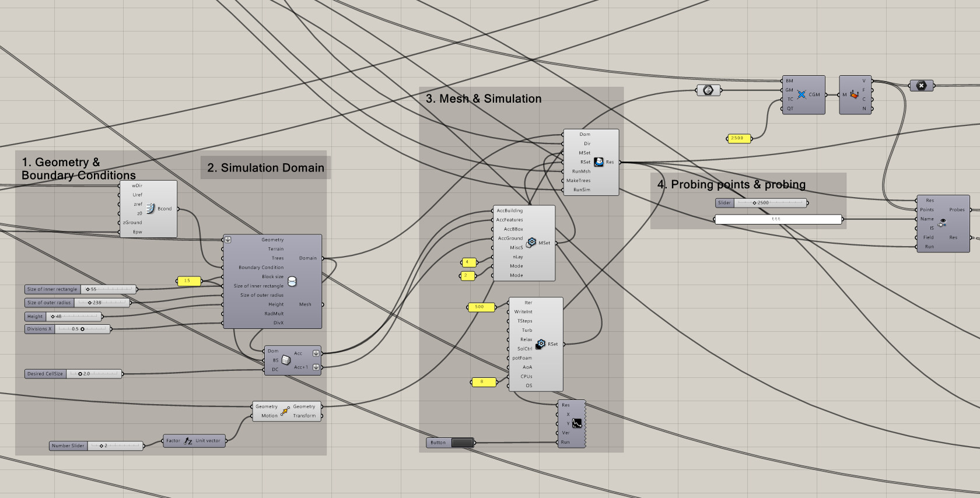The image size is (980, 498).
Task: Click the down arrow next to Acc+1 output
Action: 316,367
